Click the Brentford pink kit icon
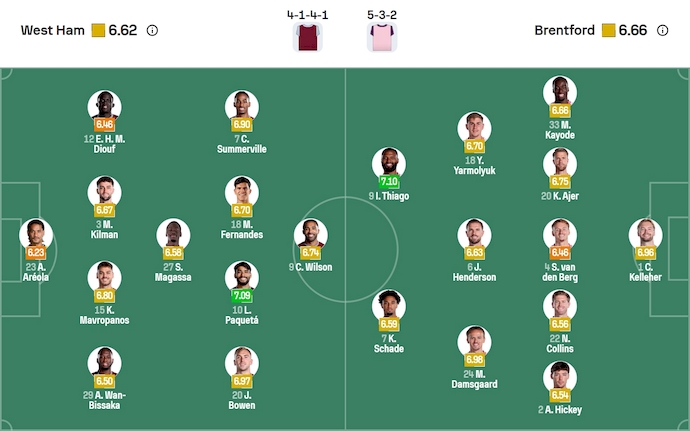Image resolution: width=690 pixels, height=431 pixels. [x=381, y=37]
